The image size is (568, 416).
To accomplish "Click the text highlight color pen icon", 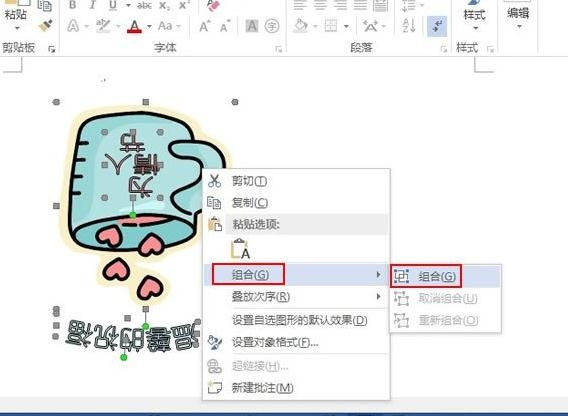I will click(x=103, y=26).
